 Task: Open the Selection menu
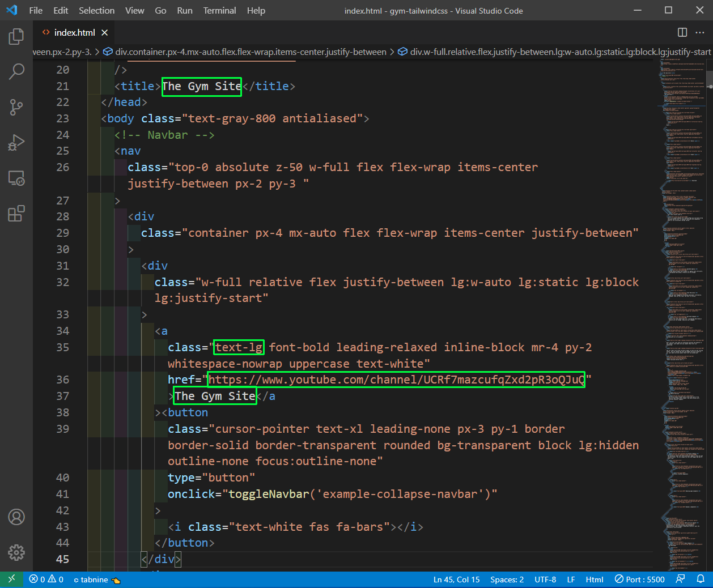pos(96,10)
